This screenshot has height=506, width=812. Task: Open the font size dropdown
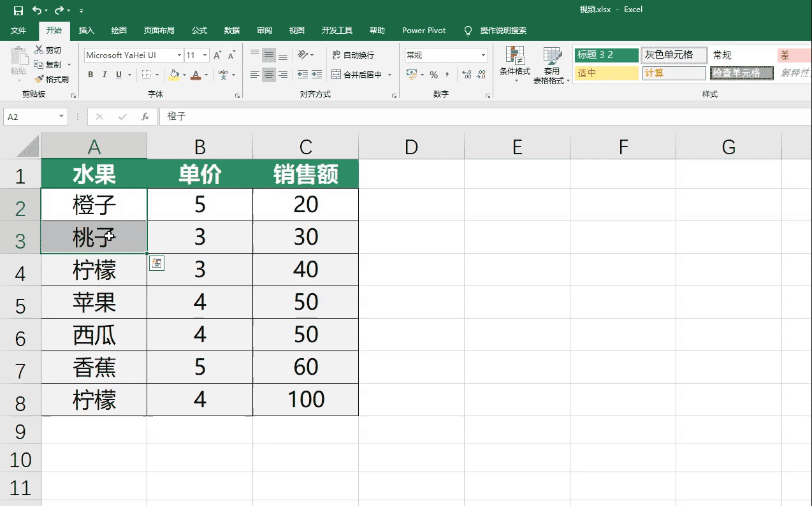[x=204, y=55]
